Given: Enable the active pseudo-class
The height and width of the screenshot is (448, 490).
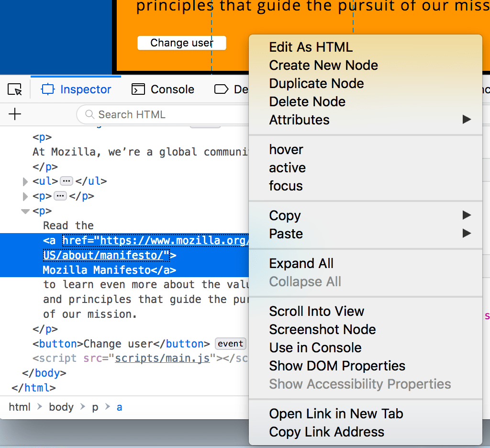Looking at the screenshot, I should click(288, 168).
